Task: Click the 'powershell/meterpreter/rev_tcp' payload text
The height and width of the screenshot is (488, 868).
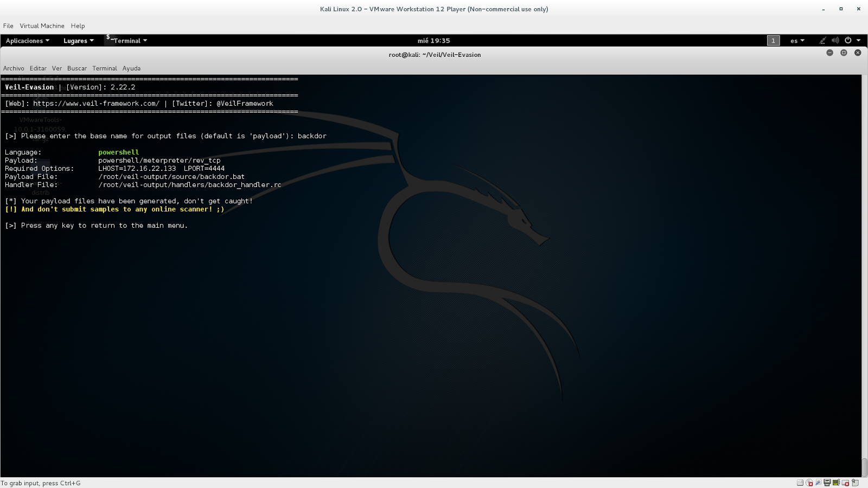Action: point(159,160)
